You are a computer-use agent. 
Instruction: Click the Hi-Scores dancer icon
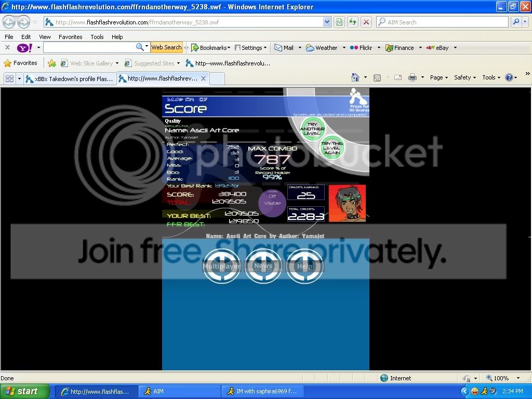pyautogui.click(x=358, y=97)
